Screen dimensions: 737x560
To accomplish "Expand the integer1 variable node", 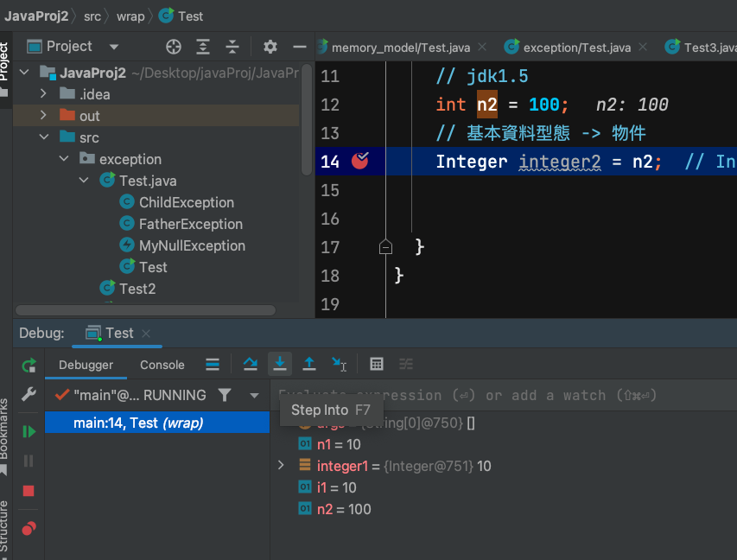I will pyautogui.click(x=281, y=466).
